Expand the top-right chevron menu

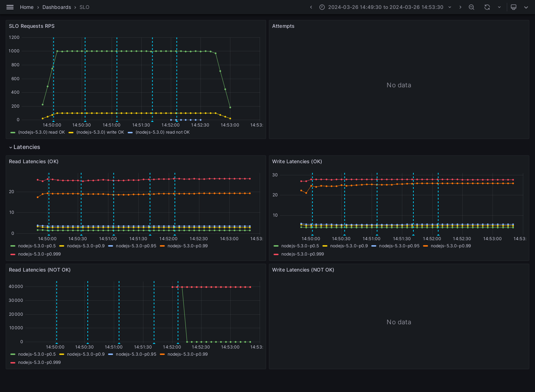526,7
